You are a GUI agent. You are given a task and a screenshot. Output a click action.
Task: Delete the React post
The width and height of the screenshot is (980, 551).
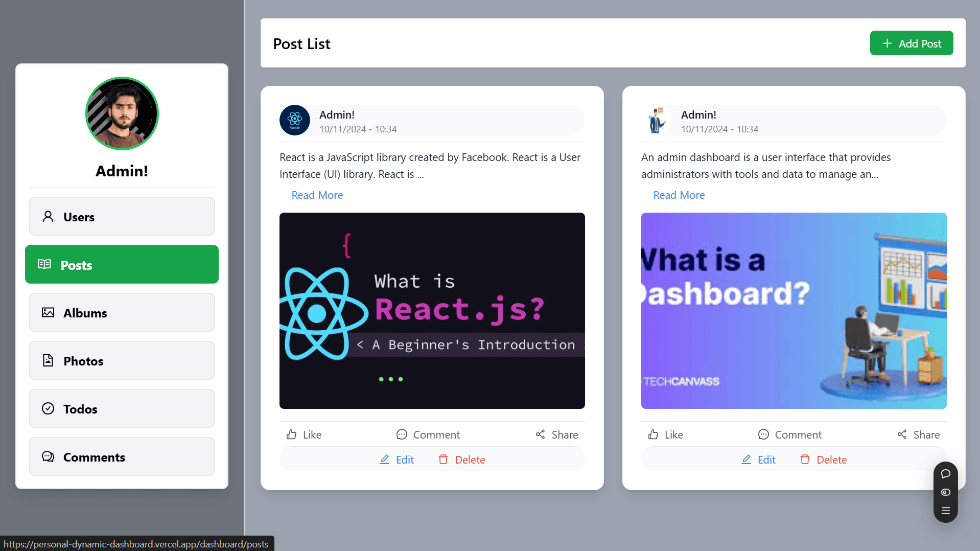point(462,460)
